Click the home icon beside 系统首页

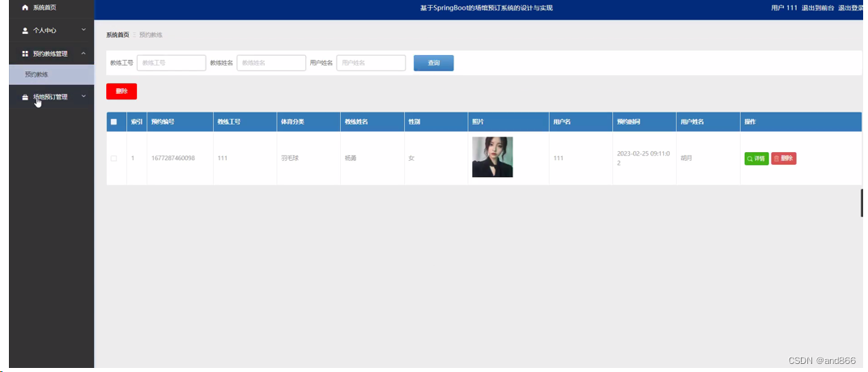[25, 8]
